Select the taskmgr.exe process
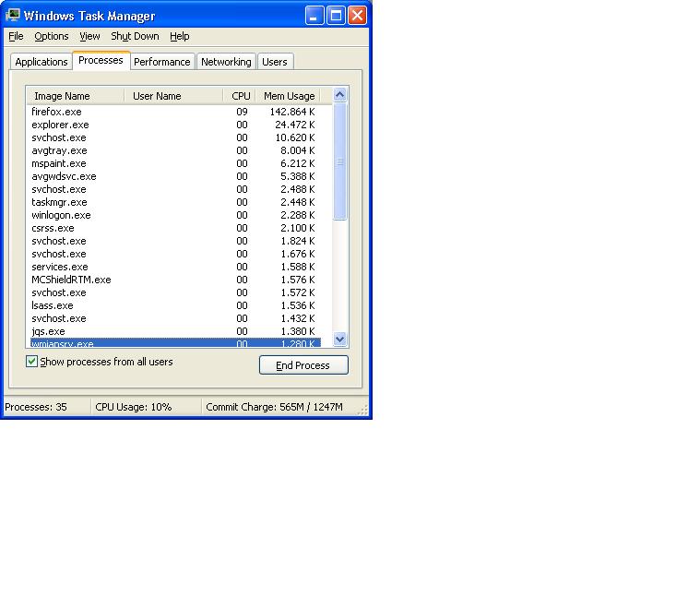Screen dimensions: 700x608 click(175, 202)
